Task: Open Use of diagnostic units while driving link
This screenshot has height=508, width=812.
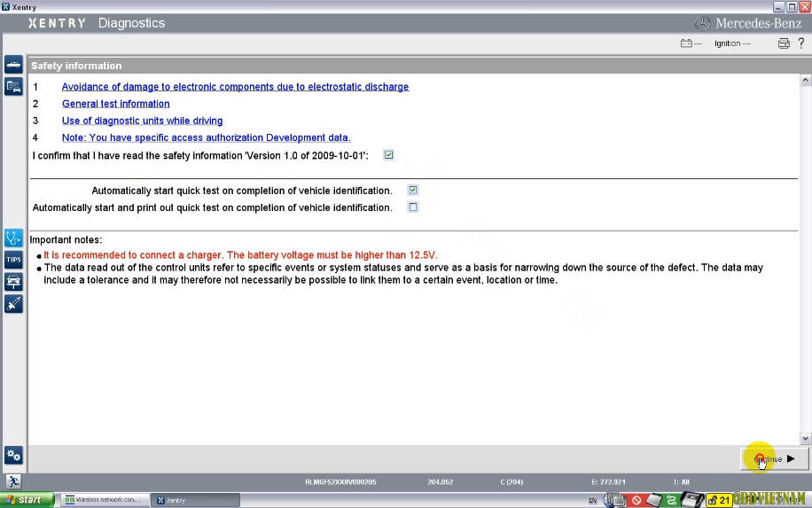Action: pyautogui.click(x=143, y=121)
